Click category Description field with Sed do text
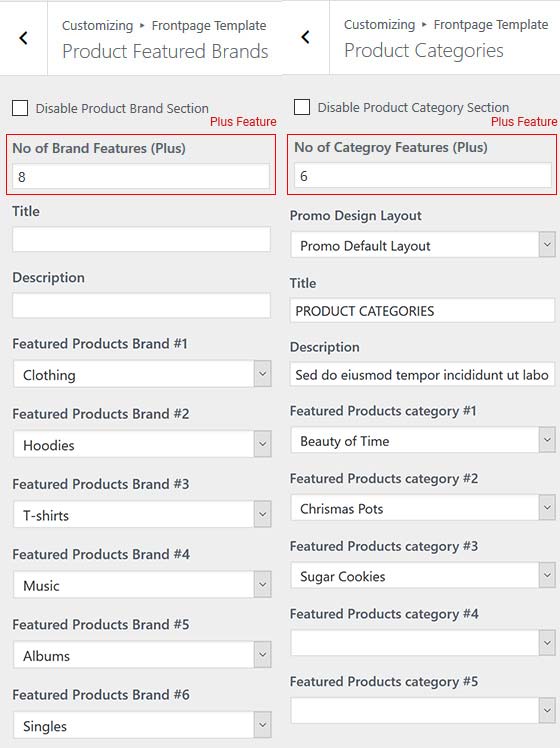The image size is (560, 748). tap(423, 374)
